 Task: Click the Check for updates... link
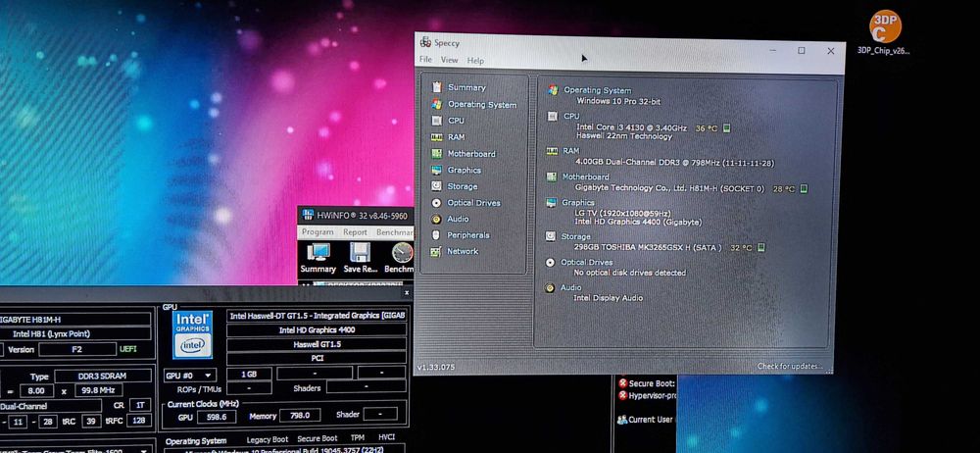coord(791,366)
